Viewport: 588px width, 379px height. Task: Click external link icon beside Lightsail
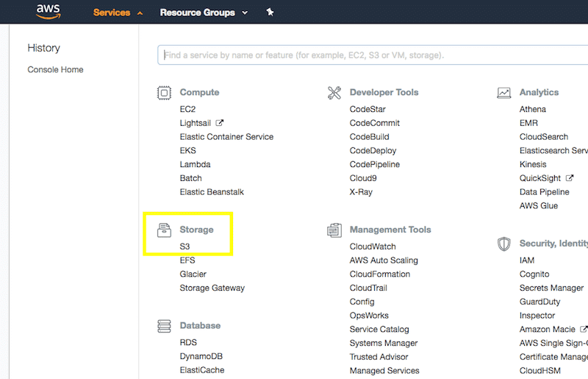click(220, 123)
